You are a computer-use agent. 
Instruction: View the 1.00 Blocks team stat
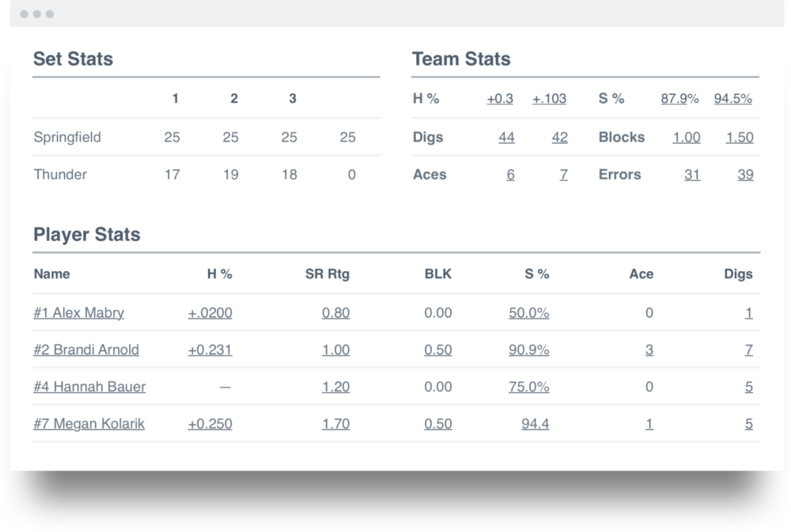pyautogui.click(x=686, y=137)
